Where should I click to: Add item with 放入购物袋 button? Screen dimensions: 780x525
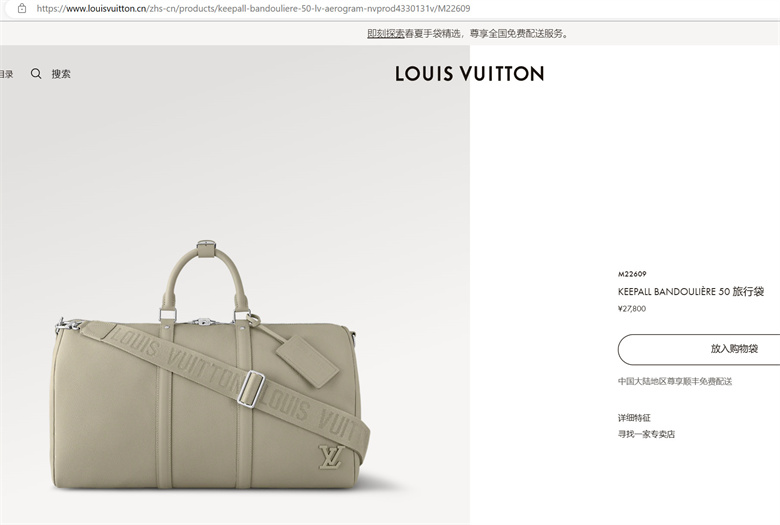[x=699, y=349]
